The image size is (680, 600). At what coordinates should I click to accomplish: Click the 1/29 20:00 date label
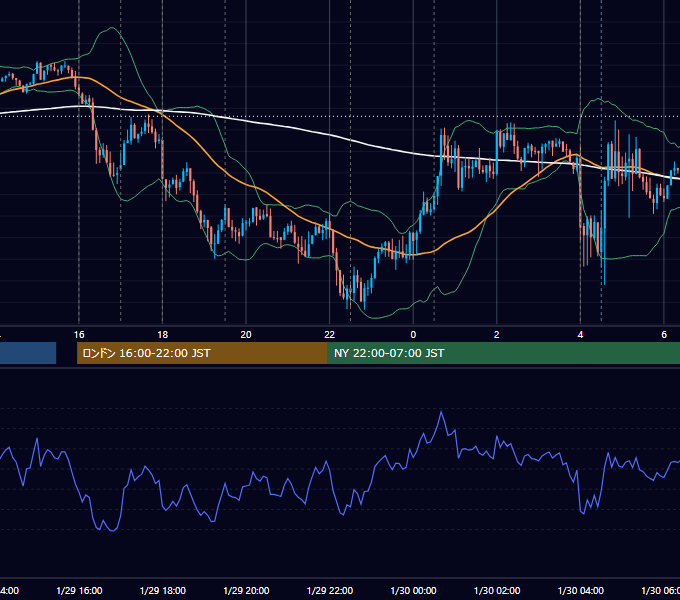[246, 590]
